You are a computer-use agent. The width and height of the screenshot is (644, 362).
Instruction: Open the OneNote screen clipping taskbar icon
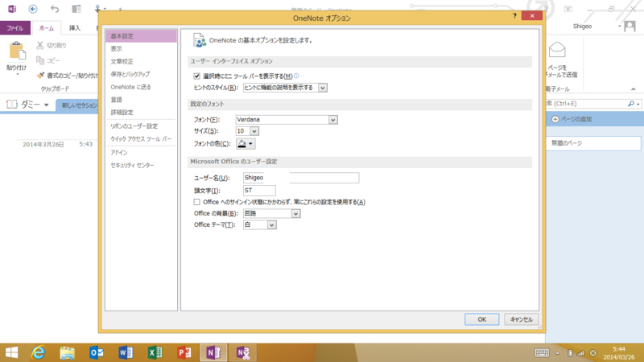coord(243,352)
